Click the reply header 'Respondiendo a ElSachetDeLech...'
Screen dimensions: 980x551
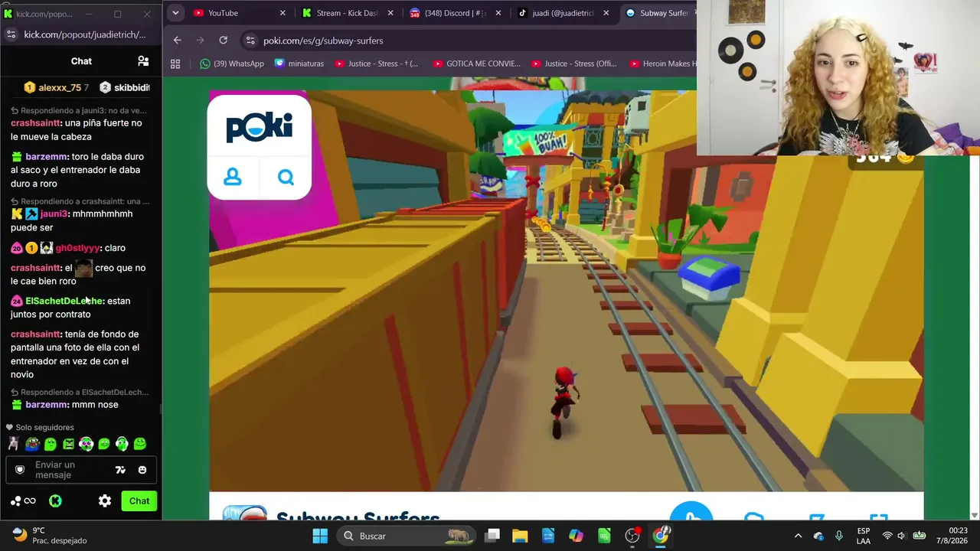pos(79,393)
